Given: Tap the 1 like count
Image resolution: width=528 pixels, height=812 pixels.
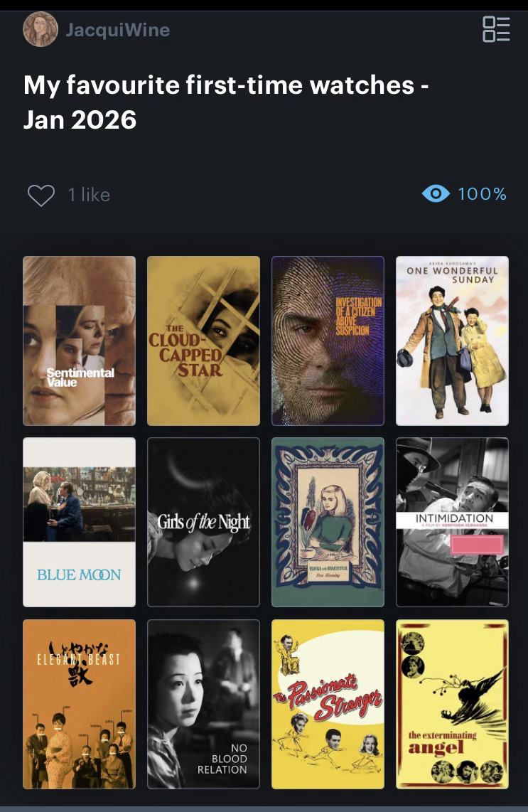Looking at the screenshot, I should pyautogui.click(x=89, y=195).
